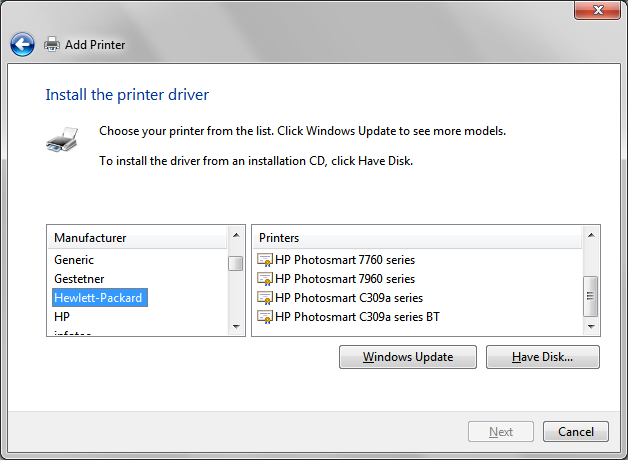Click the HP Photosmart C309a series BT icon
This screenshot has height=460, width=628.
click(x=265, y=317)
